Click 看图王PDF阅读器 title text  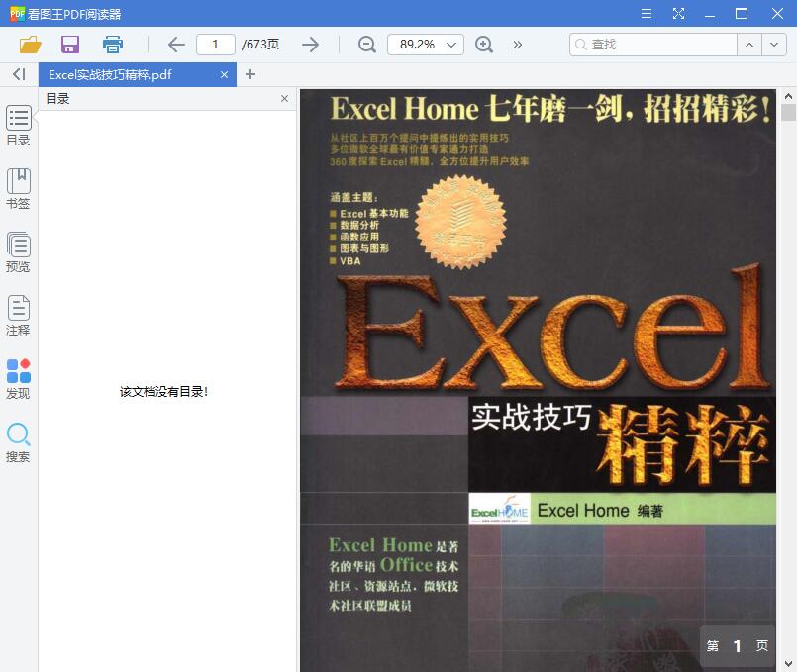pyautogui.click(x=74, y=14)
